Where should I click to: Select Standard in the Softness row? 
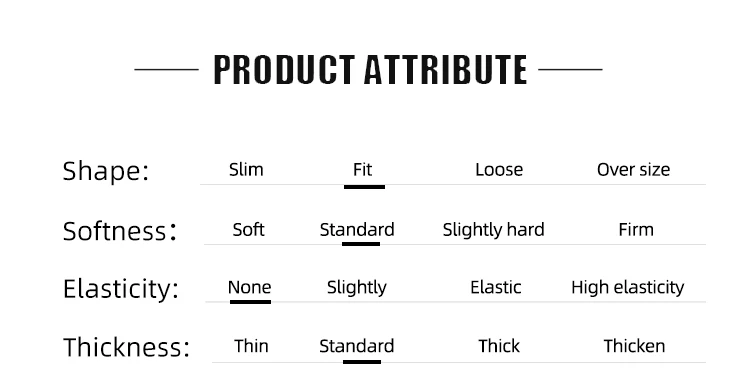pyautogui.click(x=357, y=230)
